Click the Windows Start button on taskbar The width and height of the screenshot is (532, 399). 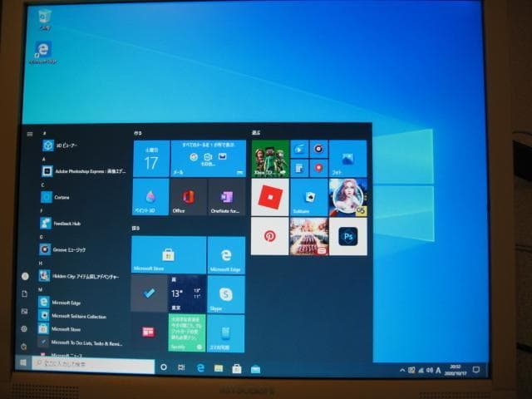[23, 363]
